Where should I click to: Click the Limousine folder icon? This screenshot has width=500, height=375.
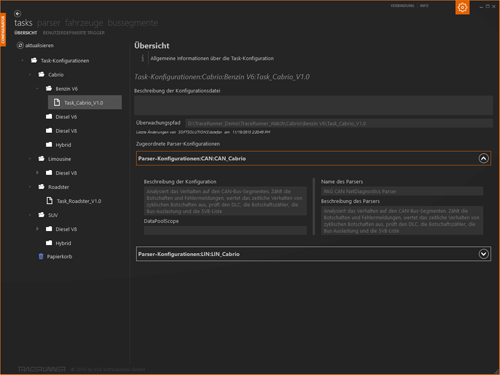(41, 159)
